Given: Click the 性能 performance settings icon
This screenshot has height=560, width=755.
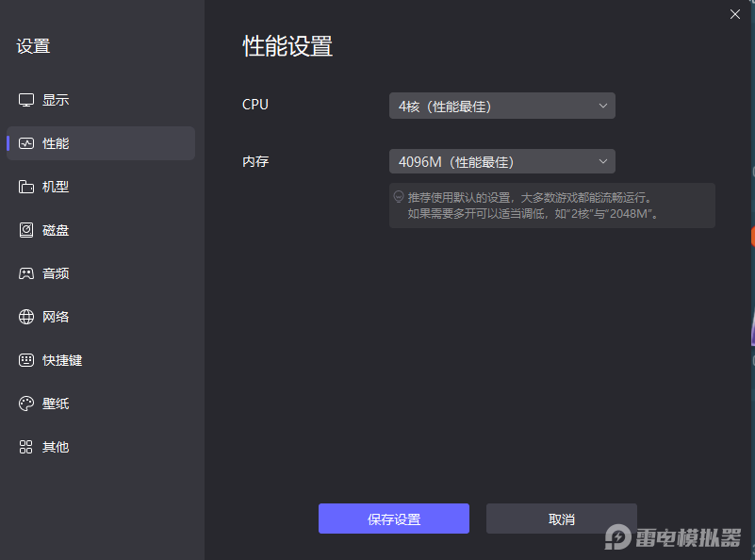Looking at the screenshot, I should click(25, 142).
